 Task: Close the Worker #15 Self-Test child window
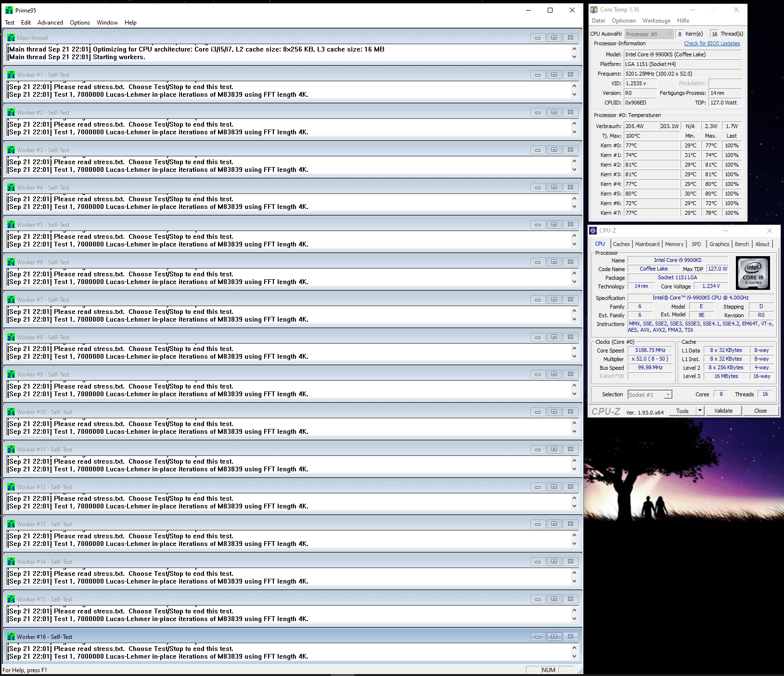[570, 599]
